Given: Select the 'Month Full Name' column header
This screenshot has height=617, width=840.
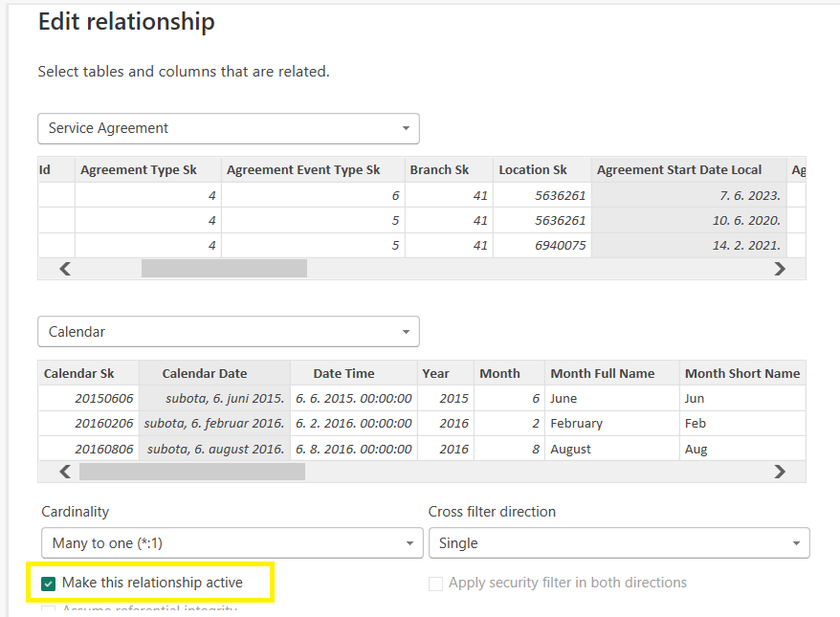Looking at the screenshot, I should (611, 373).
